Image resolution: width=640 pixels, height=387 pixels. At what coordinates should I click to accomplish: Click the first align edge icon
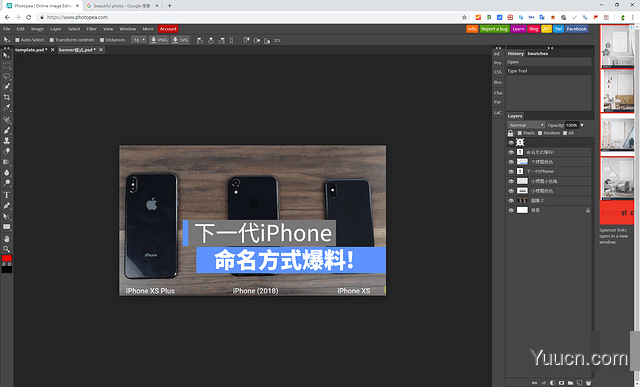click(x=200, y=40)
